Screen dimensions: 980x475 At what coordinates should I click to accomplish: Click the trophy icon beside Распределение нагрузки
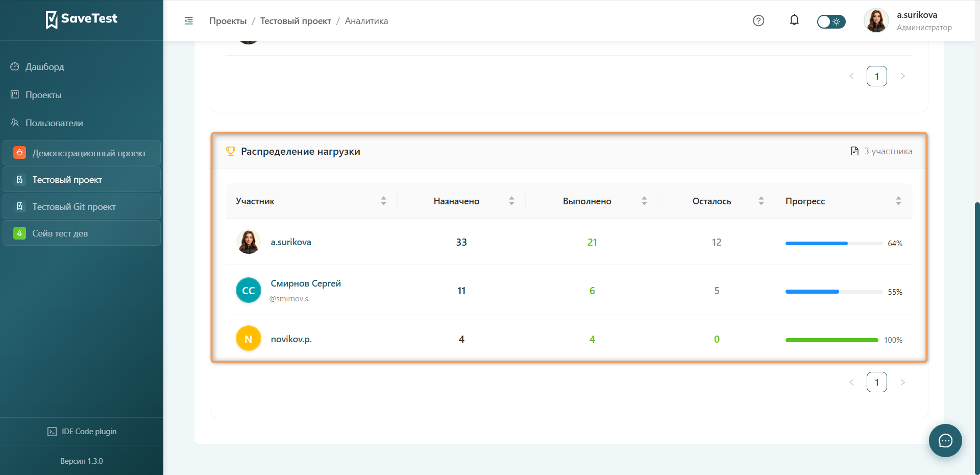point(231,151)
